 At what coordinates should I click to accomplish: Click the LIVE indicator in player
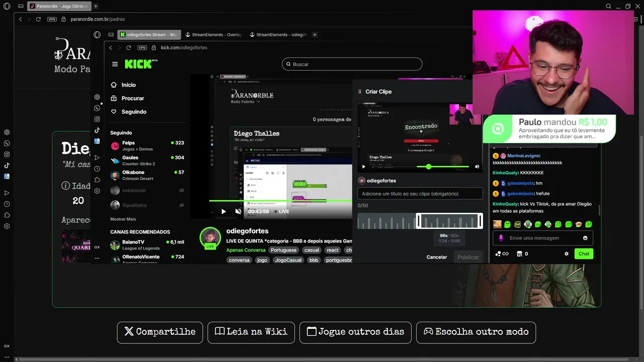tap(282, 212)
